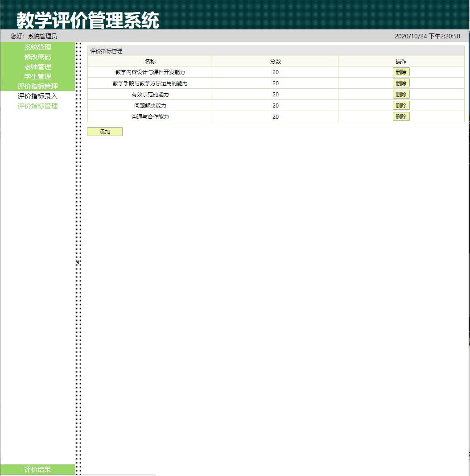This screenshot has width=470, height=476.
Task: Open the 系统管理 menu in the sidebar
Action: point(38,46)
